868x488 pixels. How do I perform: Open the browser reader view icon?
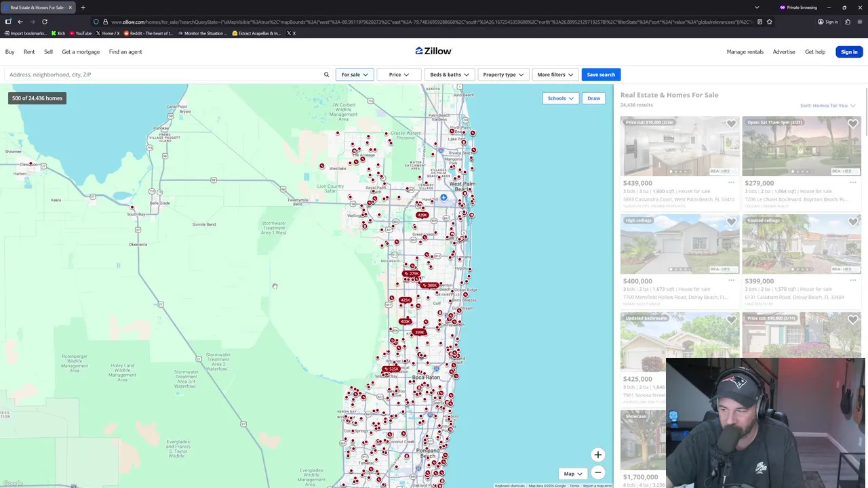click(759, 22)
